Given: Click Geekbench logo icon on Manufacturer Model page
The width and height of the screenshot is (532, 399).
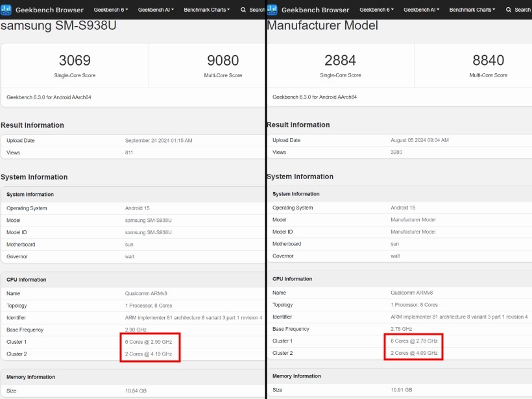Looking at the screenshot, I should 272,10.
